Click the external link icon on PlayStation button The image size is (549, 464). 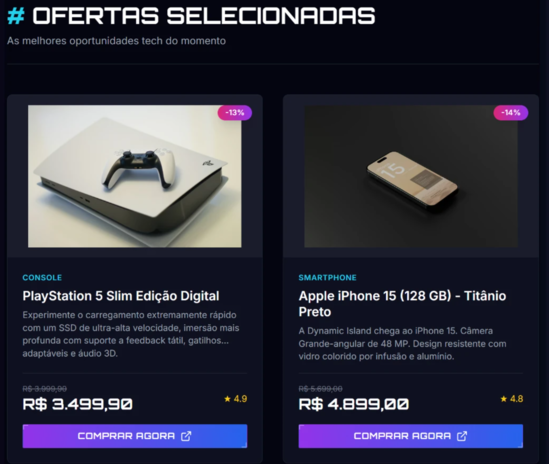coord(186,436)
